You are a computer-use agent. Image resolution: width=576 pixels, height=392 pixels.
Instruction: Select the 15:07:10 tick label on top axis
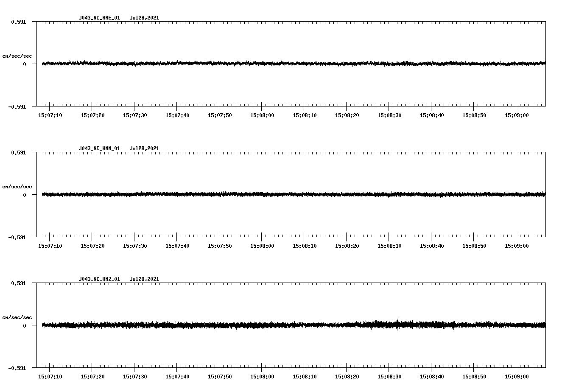[x=50, y=114]
